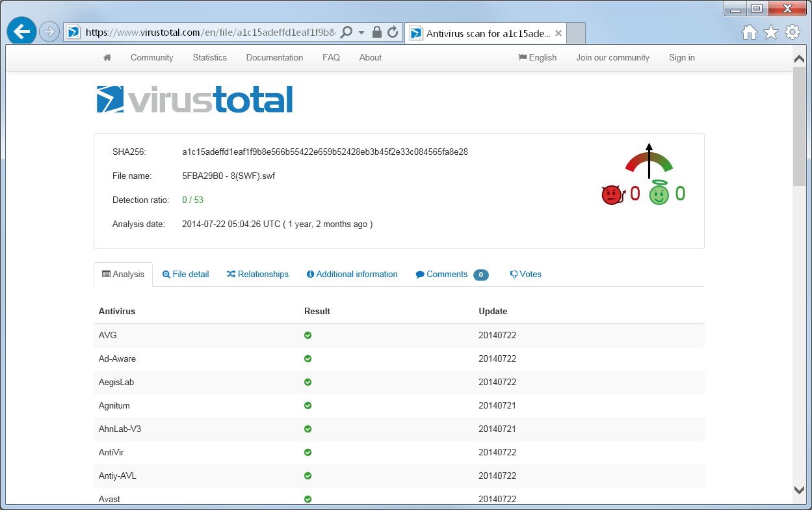Screen dimensions: 812x510
Task: Click the browser Home icon
Action: 750,32
